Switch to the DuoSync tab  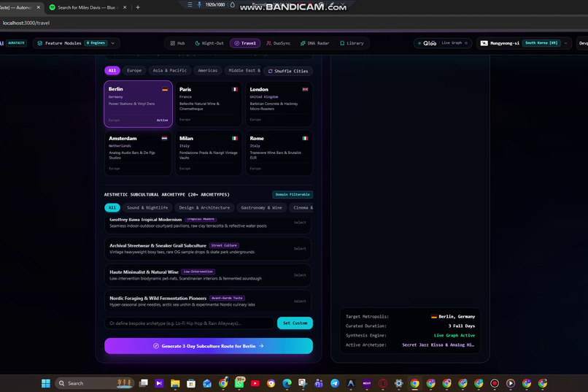(x=279, y=43)
